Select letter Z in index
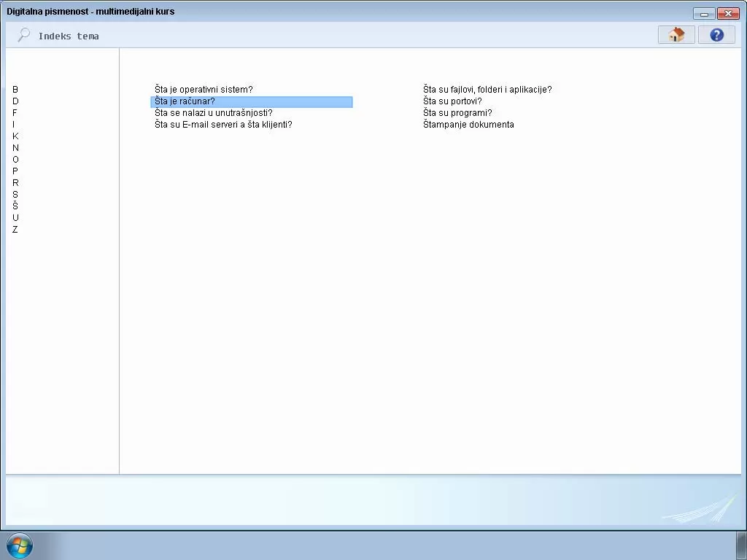 click(x=15, y=230)
